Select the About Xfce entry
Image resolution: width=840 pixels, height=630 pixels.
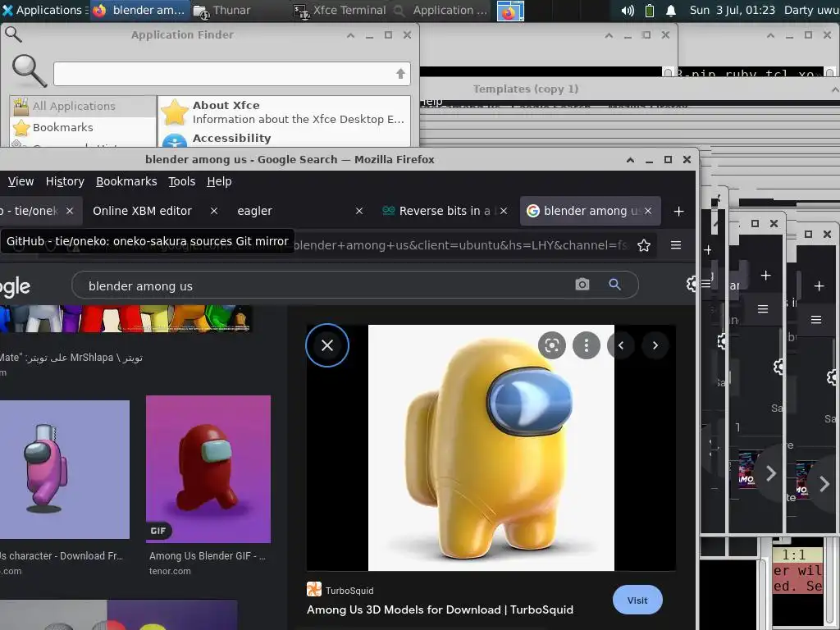[x=284, y=112]
